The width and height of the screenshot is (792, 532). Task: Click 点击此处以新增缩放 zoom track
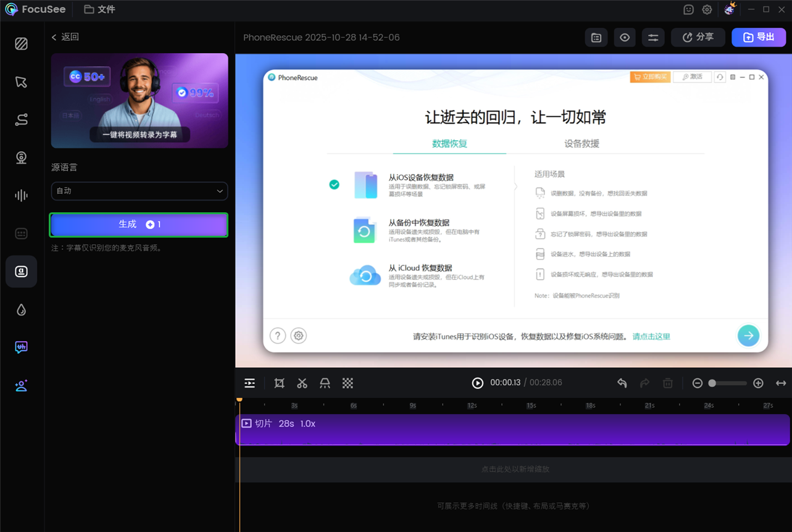click(x=515, y=470)
